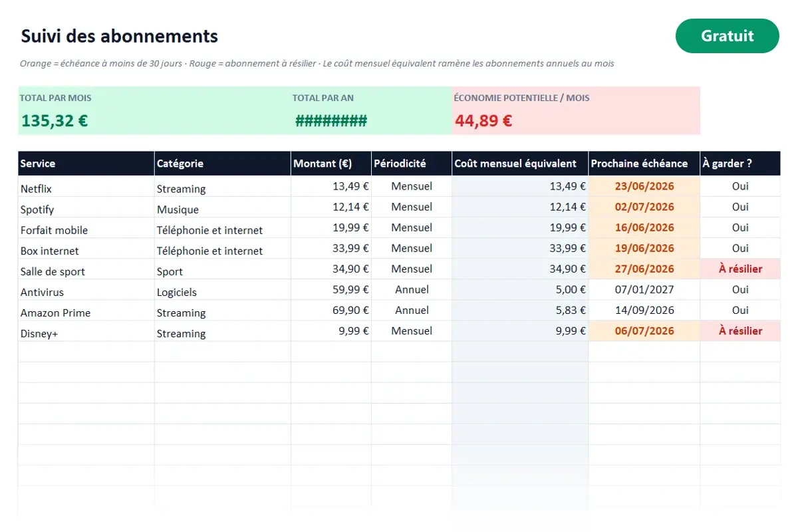Select Netflix's Oui keep-status cell
798x532 pixels.
pyautogui.click(x=740, y=187)
